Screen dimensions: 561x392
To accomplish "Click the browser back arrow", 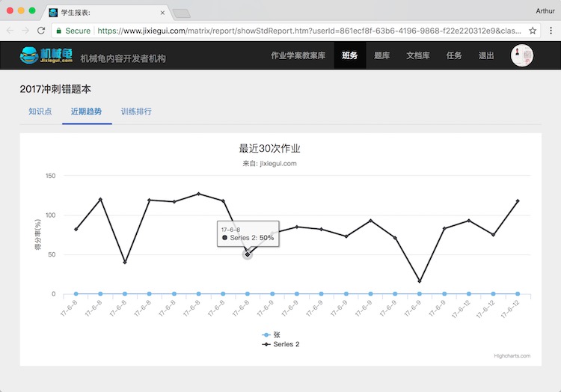I will 10,31.
